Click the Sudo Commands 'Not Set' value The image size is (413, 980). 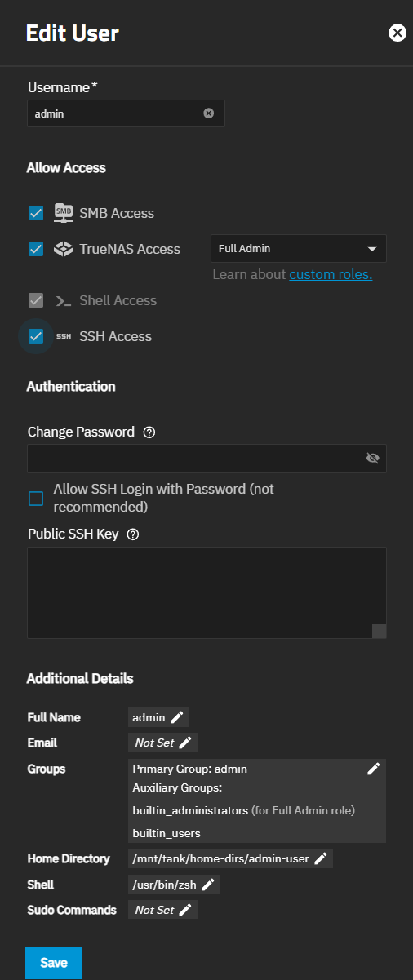tap(154, 910)
